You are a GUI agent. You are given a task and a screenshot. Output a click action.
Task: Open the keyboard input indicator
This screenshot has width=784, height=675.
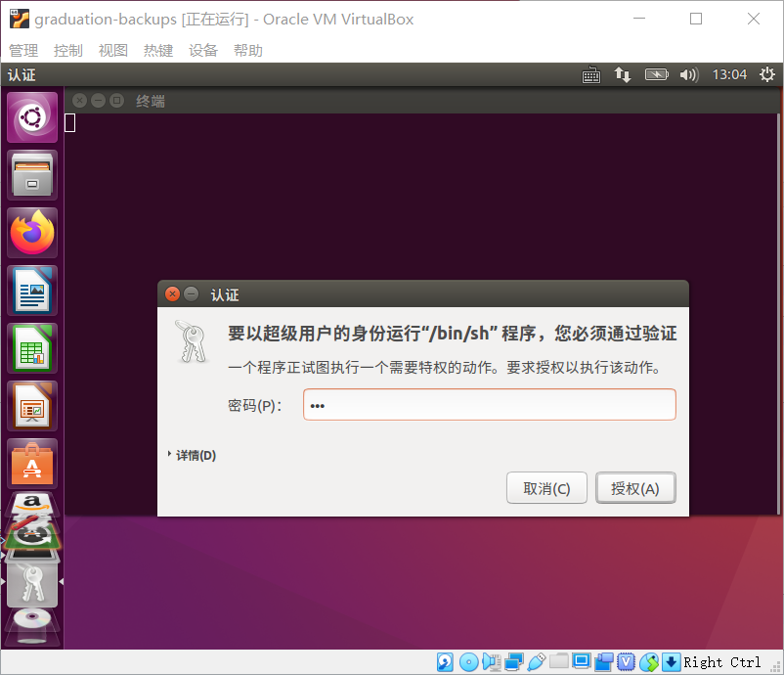(591, 75)
